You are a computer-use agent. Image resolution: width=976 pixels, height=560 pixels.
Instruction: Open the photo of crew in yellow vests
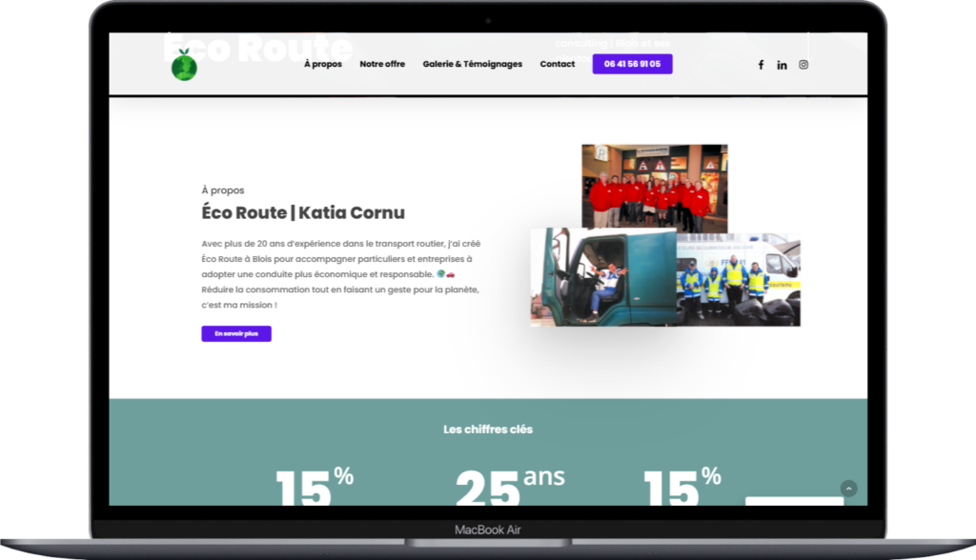[x=739, y=280]
